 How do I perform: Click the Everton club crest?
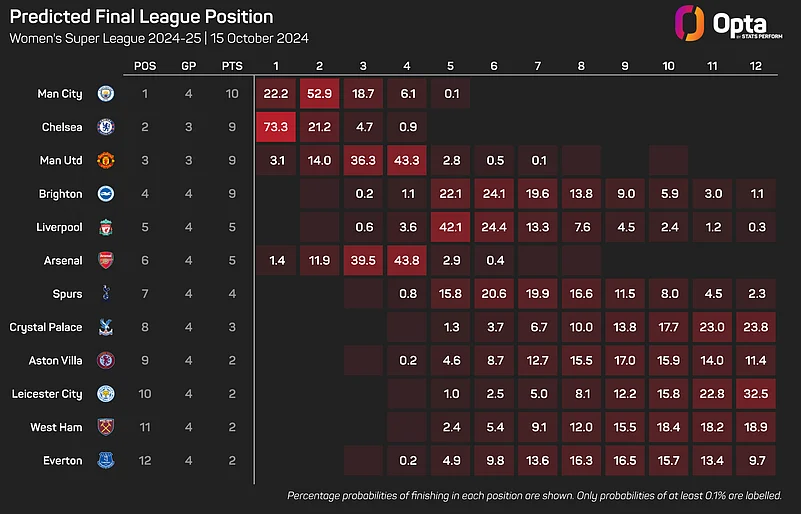tap(105, 460)
